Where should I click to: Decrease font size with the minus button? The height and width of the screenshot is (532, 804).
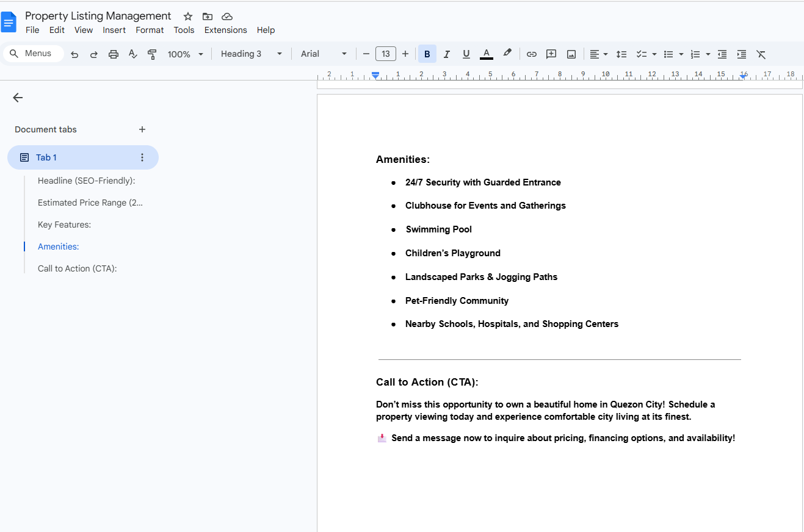click(366, 54)
